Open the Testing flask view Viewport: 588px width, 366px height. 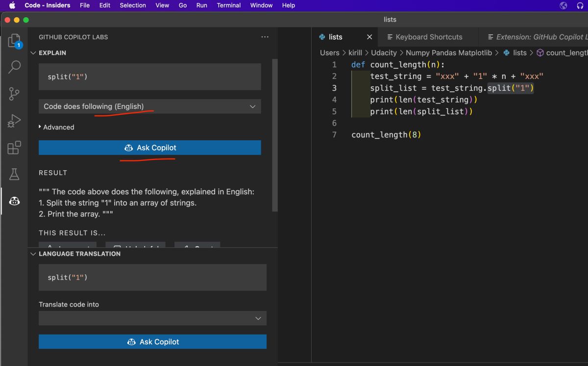tap(14, 174)
